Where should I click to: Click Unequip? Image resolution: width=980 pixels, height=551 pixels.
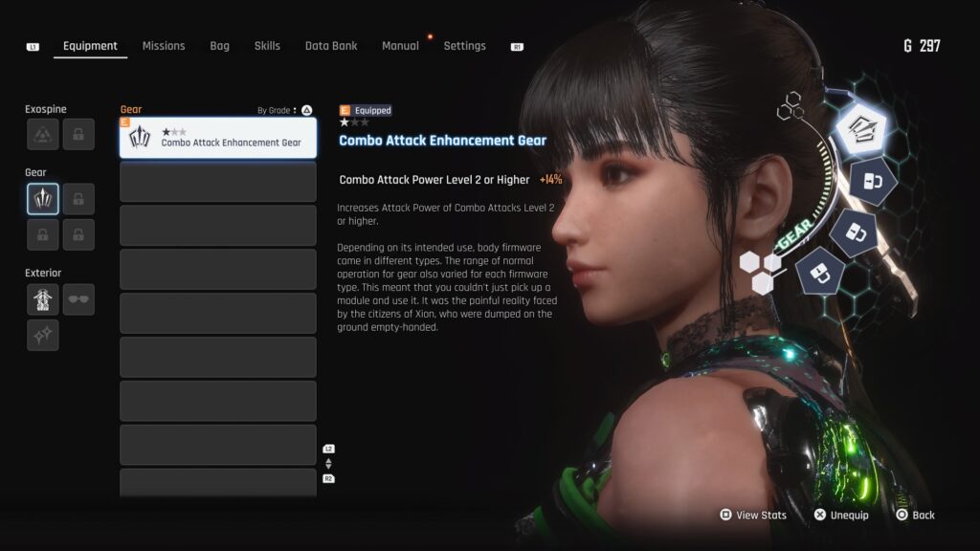pyautogui.click(x=841, y=515)
